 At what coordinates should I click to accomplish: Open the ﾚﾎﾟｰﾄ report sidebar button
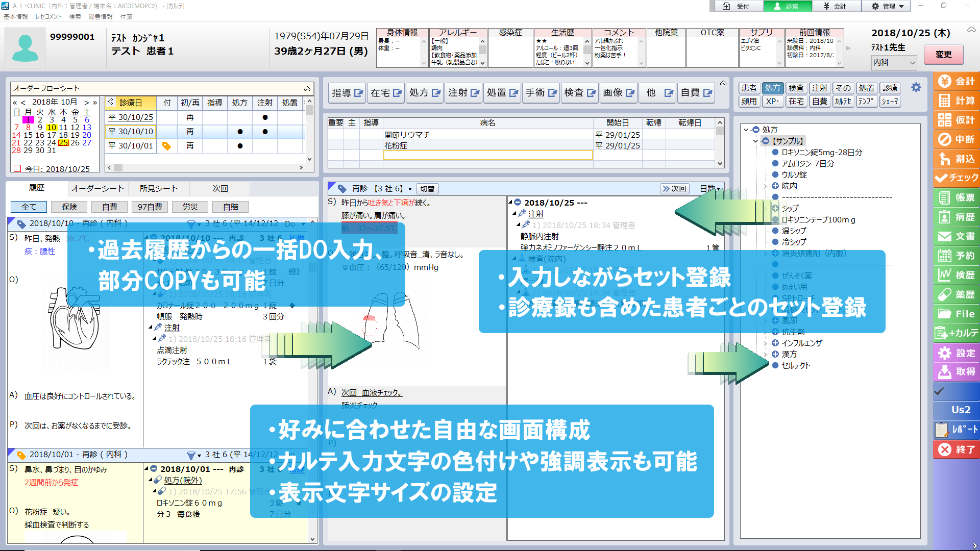click(957, 430)
